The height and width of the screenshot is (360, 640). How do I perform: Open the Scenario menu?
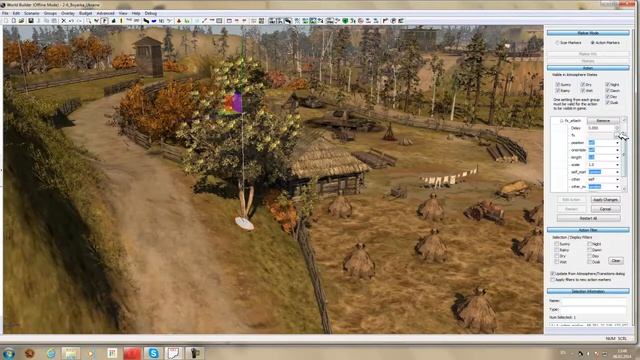[32, 13]
